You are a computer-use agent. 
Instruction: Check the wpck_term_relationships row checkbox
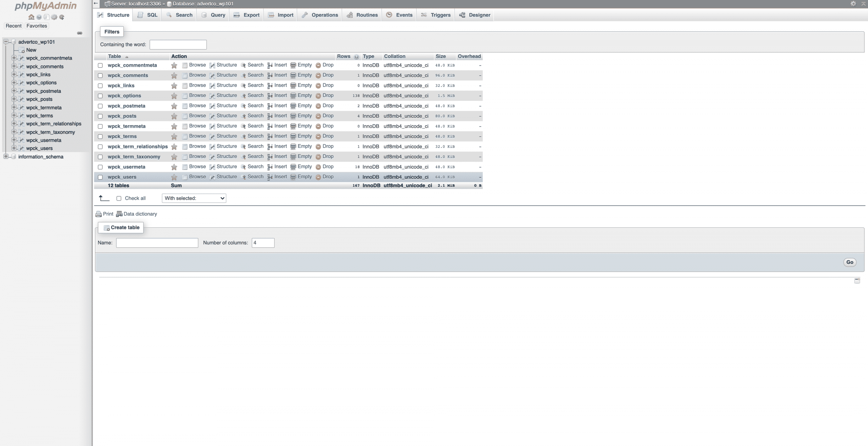(x=100, y=147)
